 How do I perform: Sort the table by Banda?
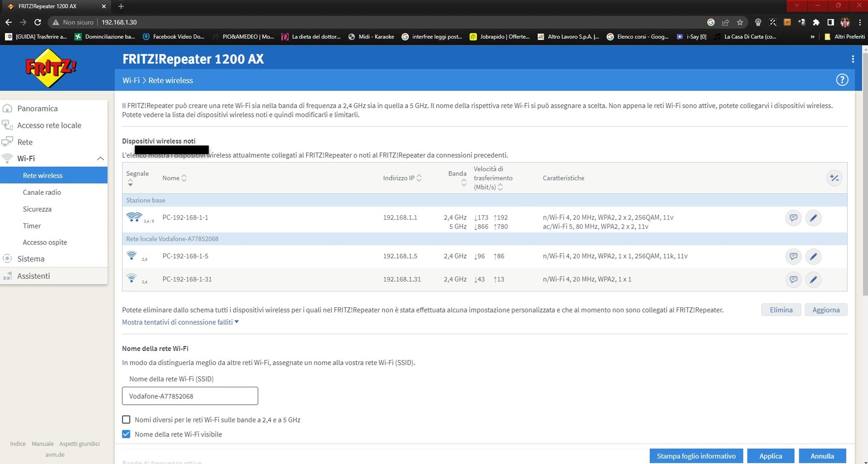(x=464, y=183)
